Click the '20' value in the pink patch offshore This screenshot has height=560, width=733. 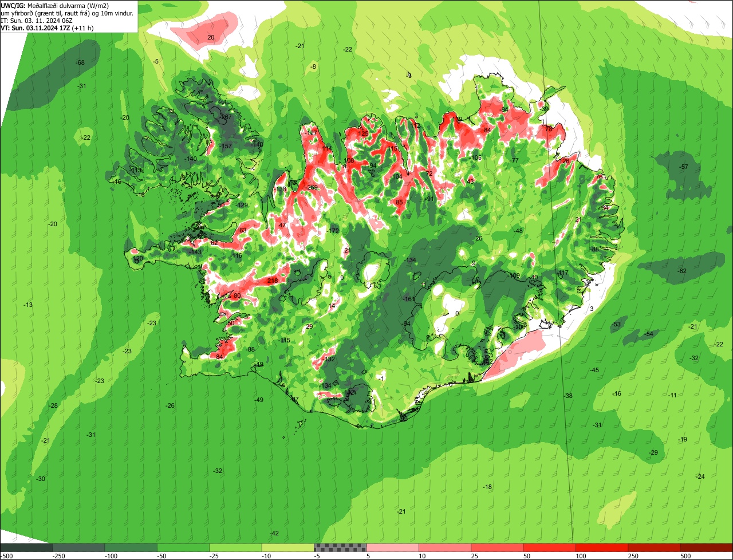tap(211, 38)
